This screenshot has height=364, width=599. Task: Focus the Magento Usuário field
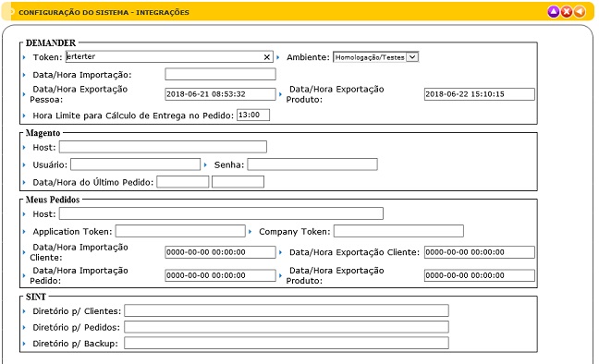(135, 164)
